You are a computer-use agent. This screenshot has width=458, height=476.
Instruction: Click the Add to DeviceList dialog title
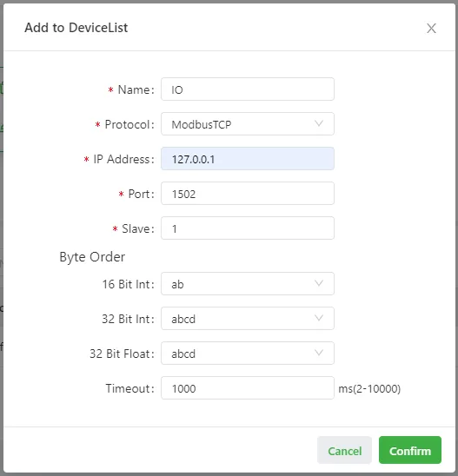tap(76, 28)
